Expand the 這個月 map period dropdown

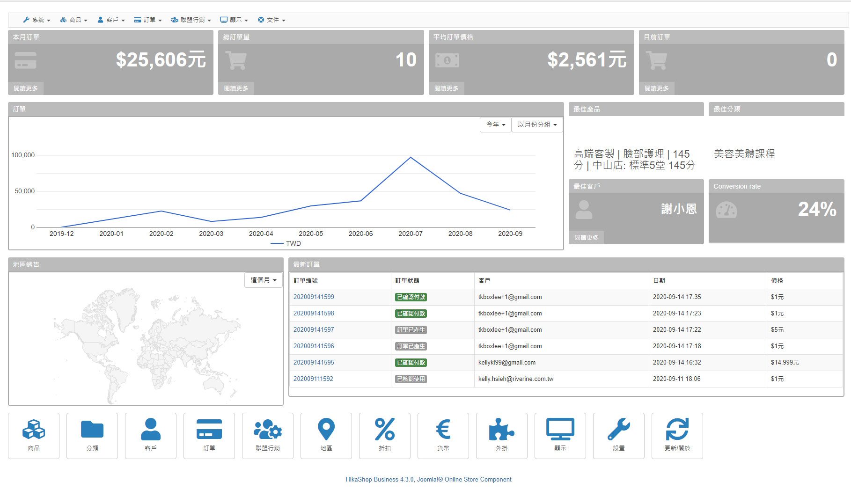[264, 280]
